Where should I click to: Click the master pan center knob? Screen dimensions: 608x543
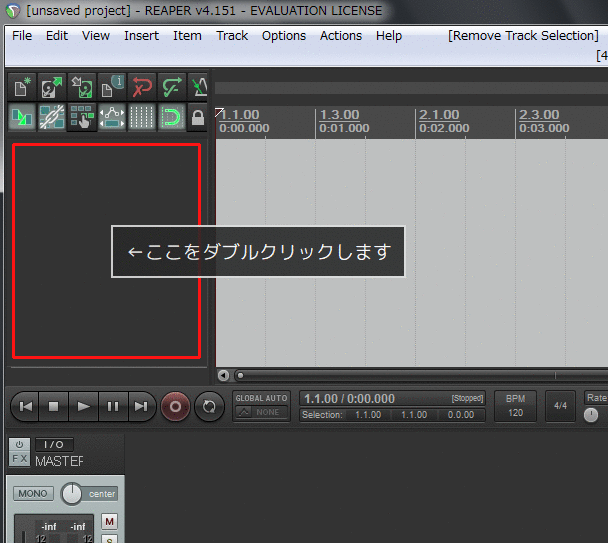click(73, 493)
